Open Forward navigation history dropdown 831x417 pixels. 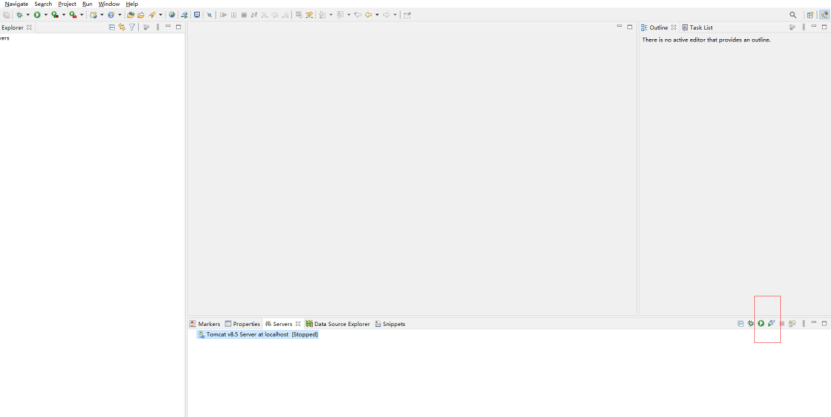click(x=395, y=15)
